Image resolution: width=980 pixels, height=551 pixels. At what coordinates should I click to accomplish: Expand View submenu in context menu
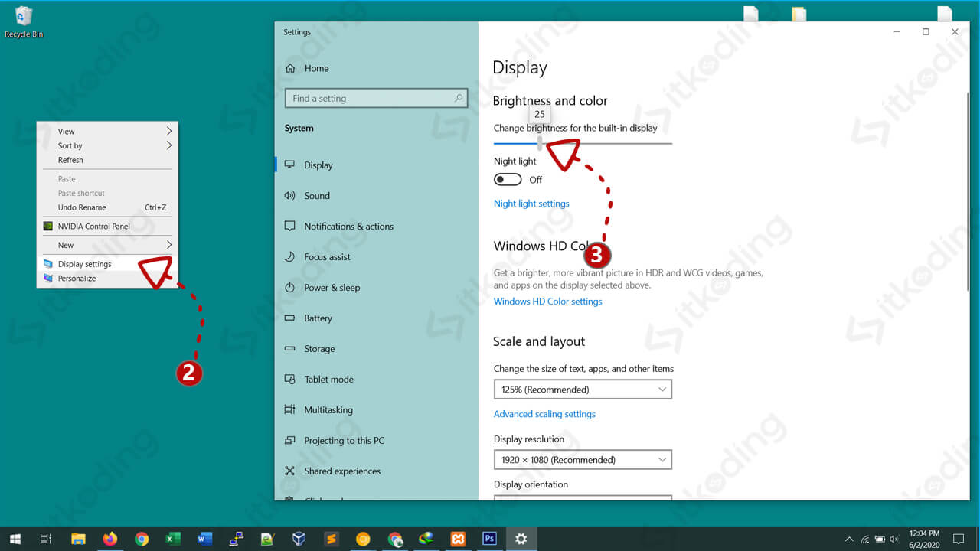(x=107, y=132)
